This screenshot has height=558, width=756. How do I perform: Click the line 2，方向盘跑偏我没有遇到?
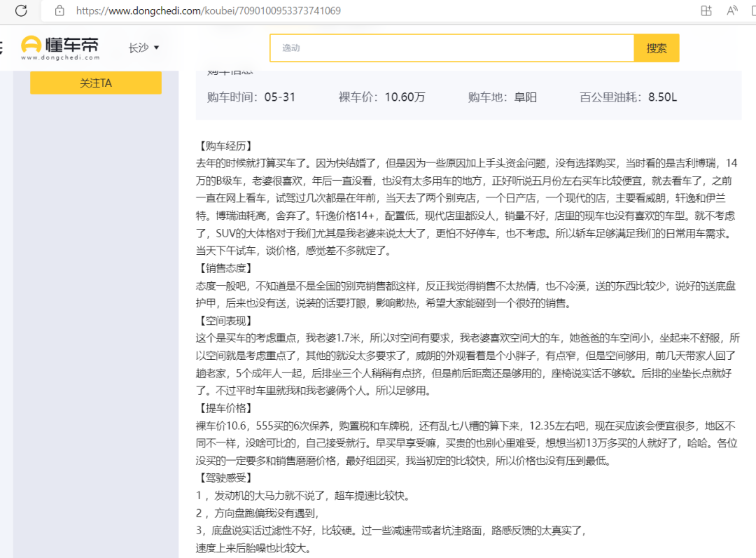(x=258, y=513)
